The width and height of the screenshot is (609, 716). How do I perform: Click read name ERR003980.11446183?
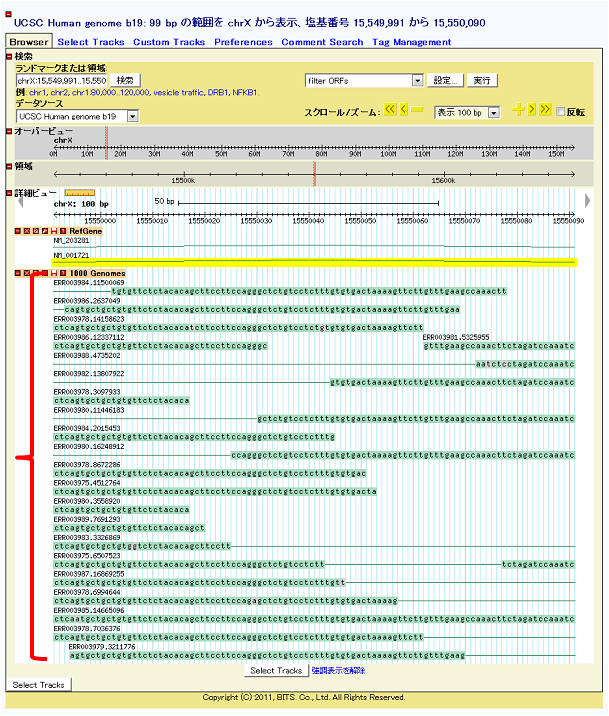coord(89,411)
